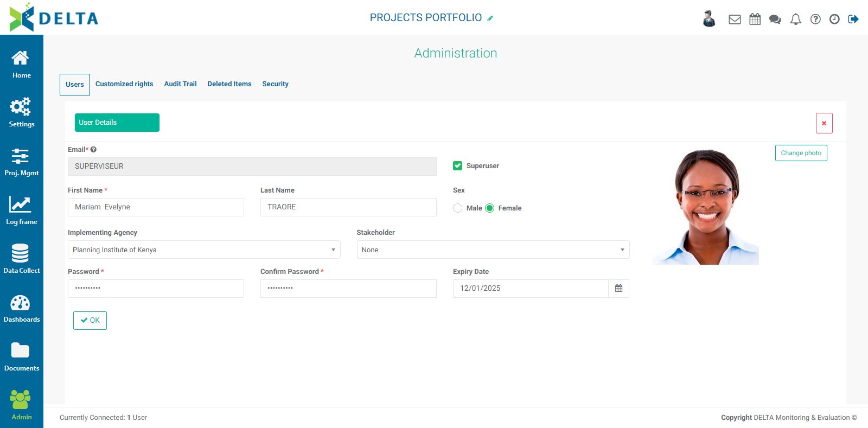Open the Log frame chart icon

[x=20, y=205]
